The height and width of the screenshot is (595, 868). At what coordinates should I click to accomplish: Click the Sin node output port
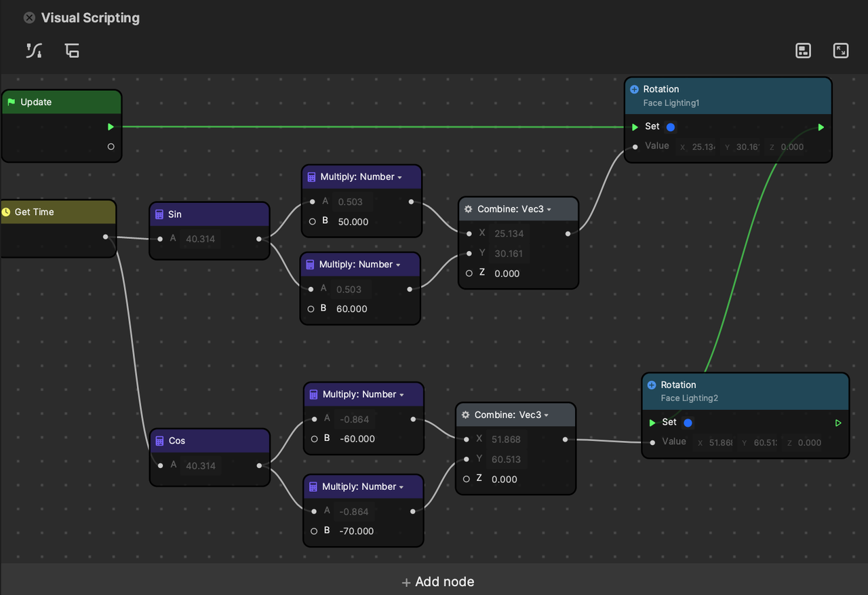[259, 239]
